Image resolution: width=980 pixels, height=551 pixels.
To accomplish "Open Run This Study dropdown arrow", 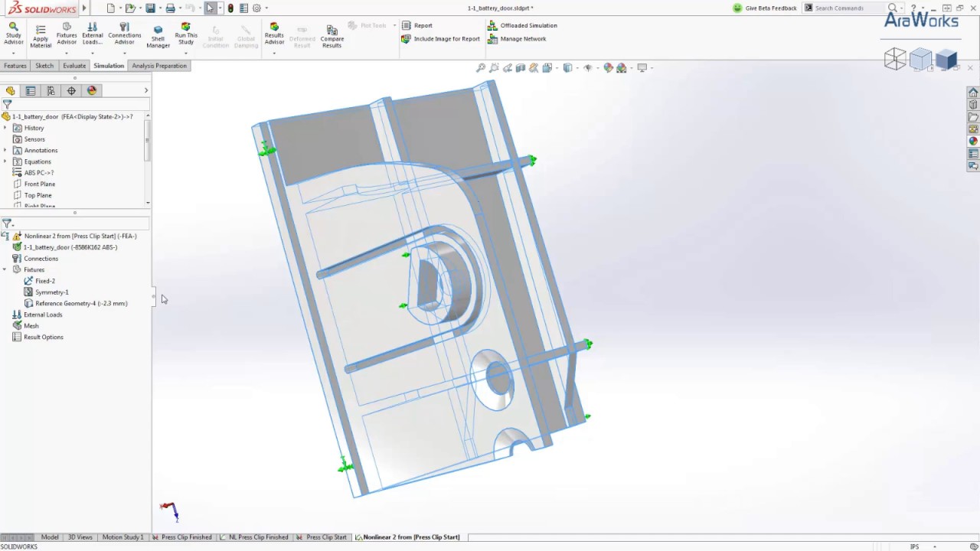I will pyautogui.click(x=186, y=54).
